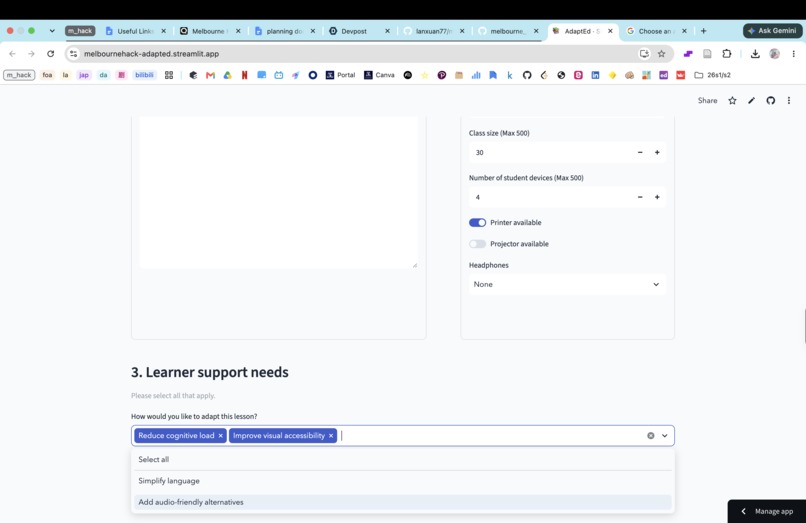Favorite the app with Streamlit star icon
806x523 pixels.
(x=732, y=100)
